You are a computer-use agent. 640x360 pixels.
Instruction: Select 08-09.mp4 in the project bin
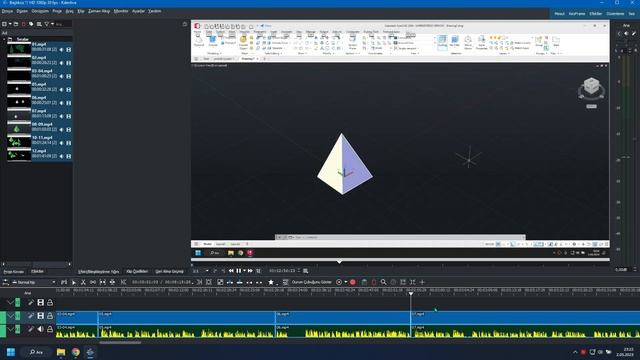(x=40, y=127)
